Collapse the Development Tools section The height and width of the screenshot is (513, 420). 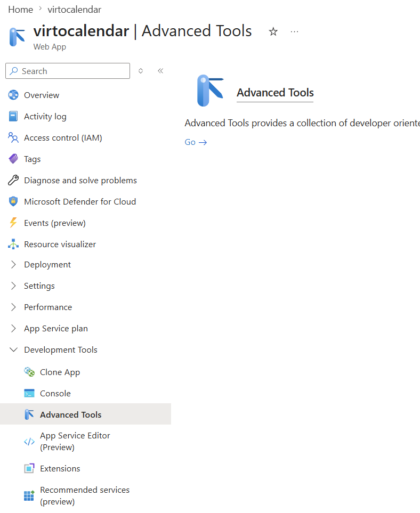[x=13, y=349]
